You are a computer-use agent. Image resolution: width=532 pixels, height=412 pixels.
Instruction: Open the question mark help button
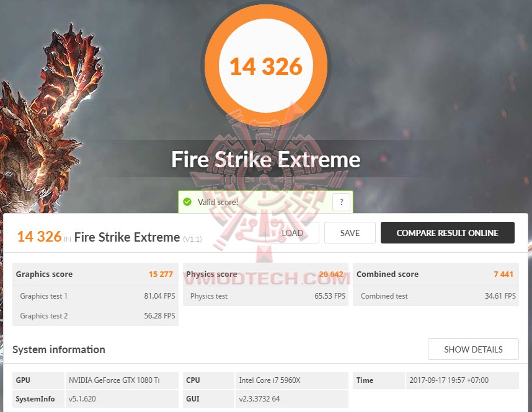[x=341, y=202]
